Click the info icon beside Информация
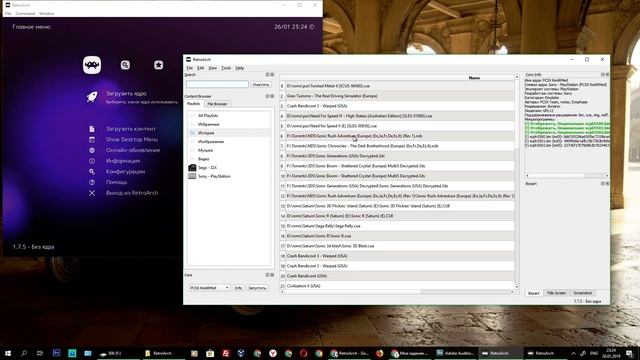This screenshot has width=640, height=360. pyautogui.click(x=92, y=161)
